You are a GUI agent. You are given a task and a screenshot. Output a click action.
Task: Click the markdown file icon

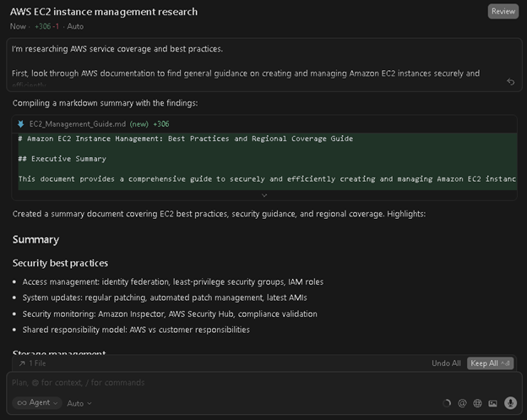point(21,124)
